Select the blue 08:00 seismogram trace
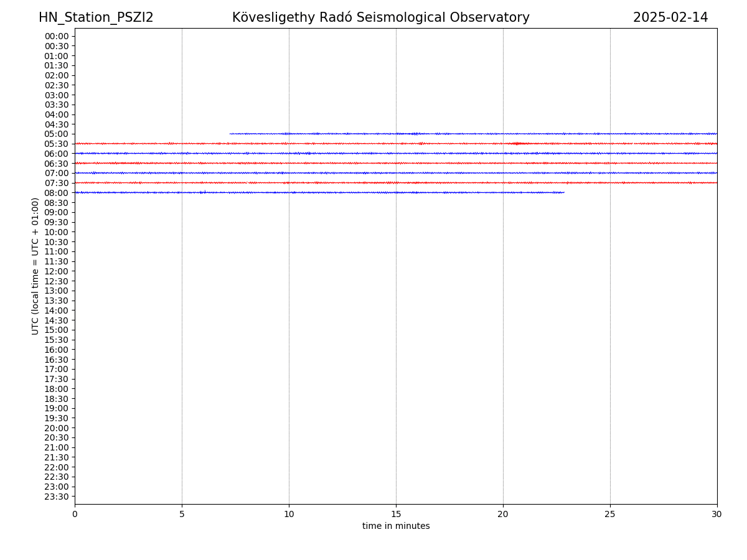 click(x=319, y=192)
